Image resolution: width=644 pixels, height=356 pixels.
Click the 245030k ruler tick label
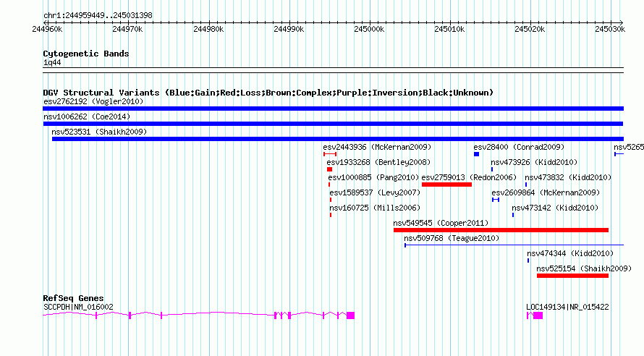click(610, 29)
